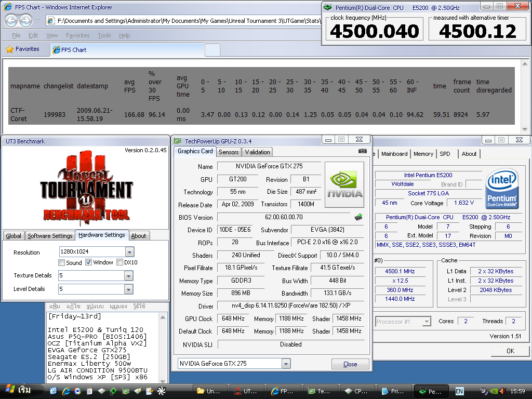Click the taskbar clock showing 15:59
532x399 pixels.
[x=517, y=391]
